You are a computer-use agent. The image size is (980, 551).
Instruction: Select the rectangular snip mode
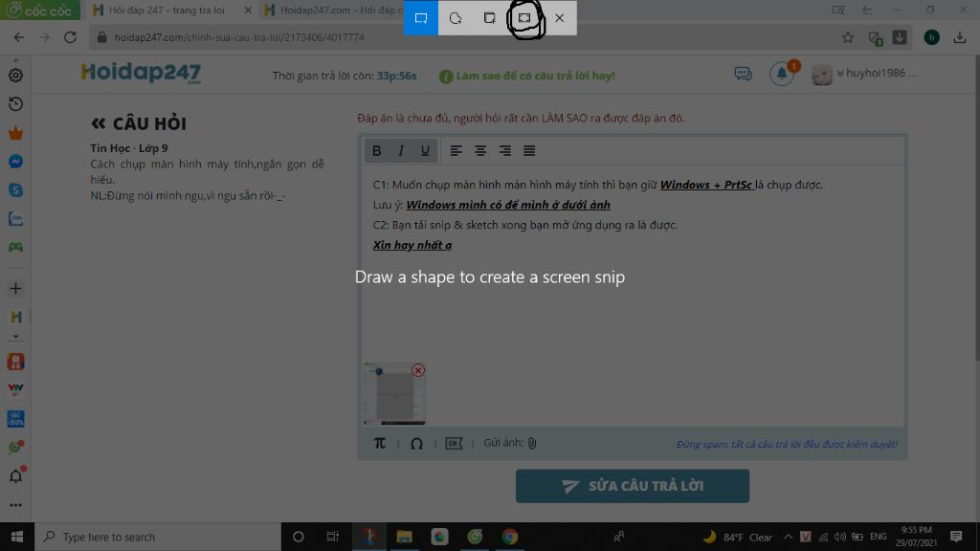pyautogui.click(x=421, y=17)
